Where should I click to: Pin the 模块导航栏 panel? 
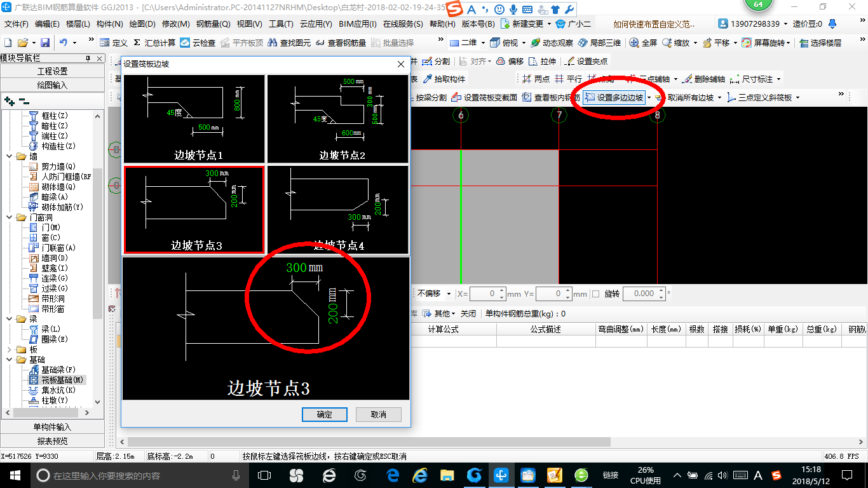click(88, 58)
